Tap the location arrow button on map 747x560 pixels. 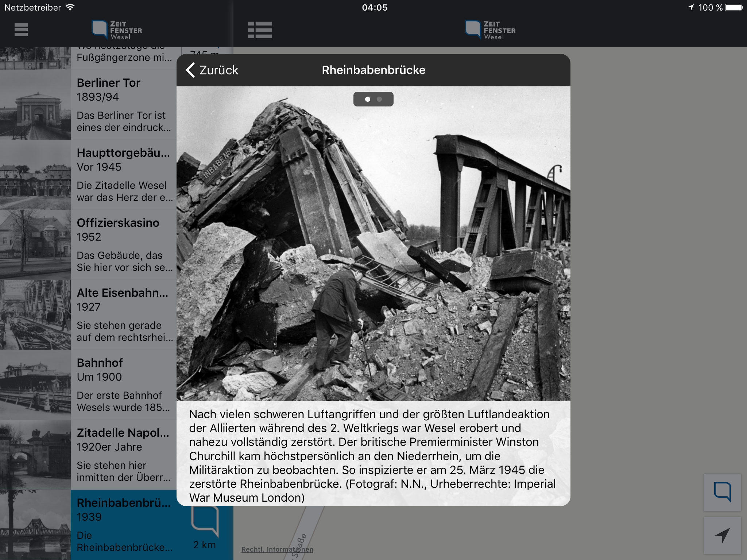click(722, 535)
